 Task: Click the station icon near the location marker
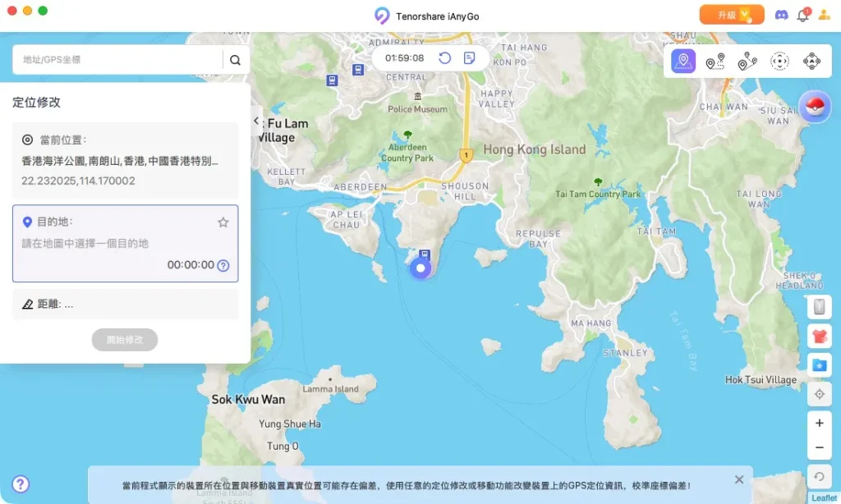click(425, 254)
